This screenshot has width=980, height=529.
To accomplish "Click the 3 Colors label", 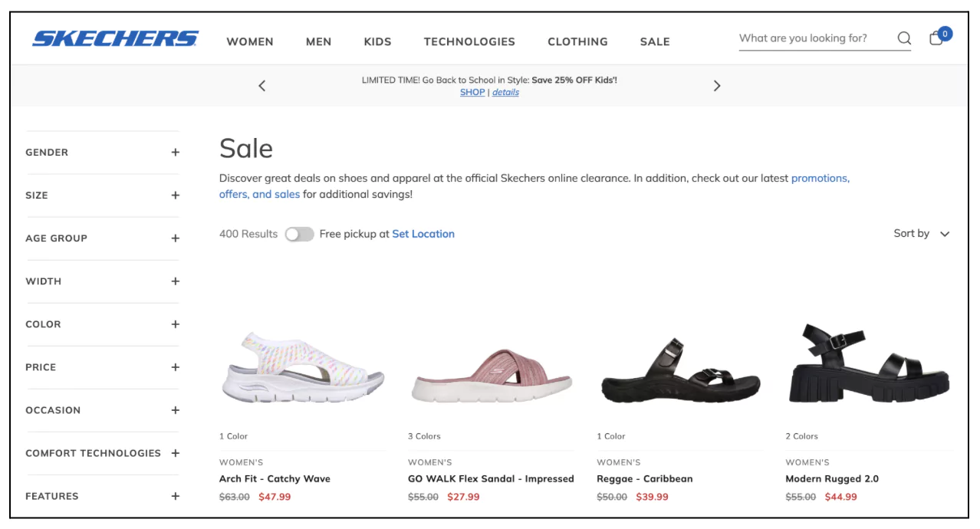I will coord(424,436).
